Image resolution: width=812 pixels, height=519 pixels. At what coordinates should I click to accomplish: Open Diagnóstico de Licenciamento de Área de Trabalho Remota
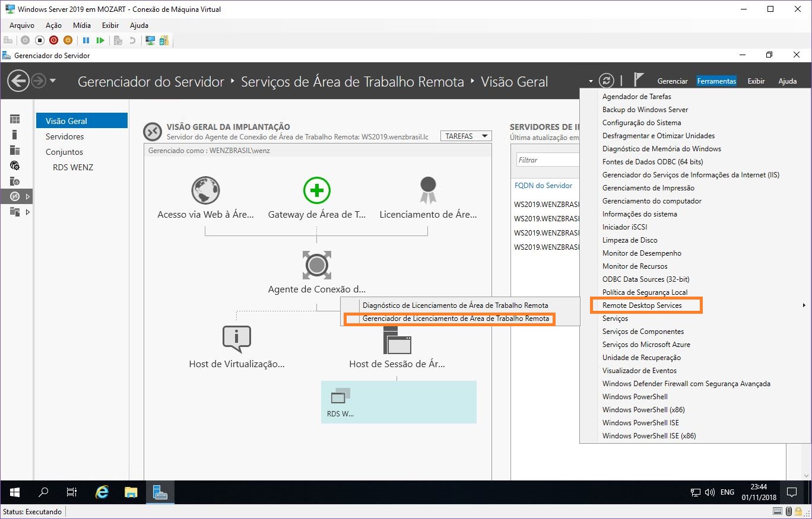pyautogui.click(x=455, y=305)
